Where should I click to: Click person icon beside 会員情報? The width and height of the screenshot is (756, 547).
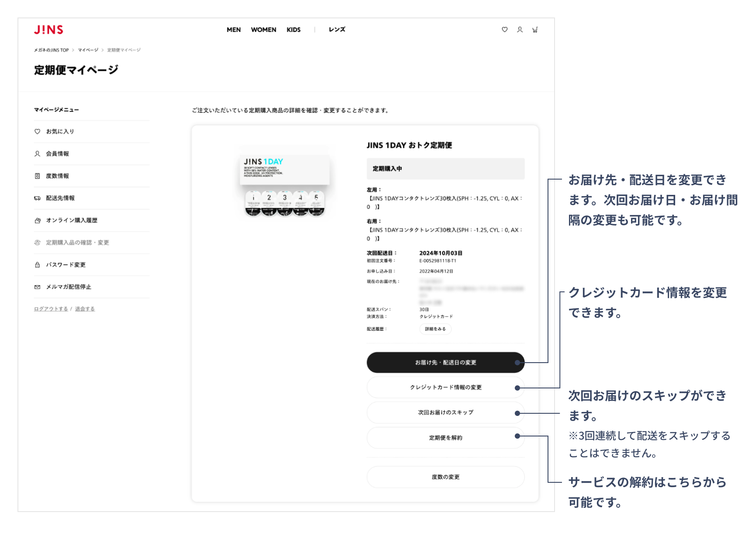click(x=37, y=154)
